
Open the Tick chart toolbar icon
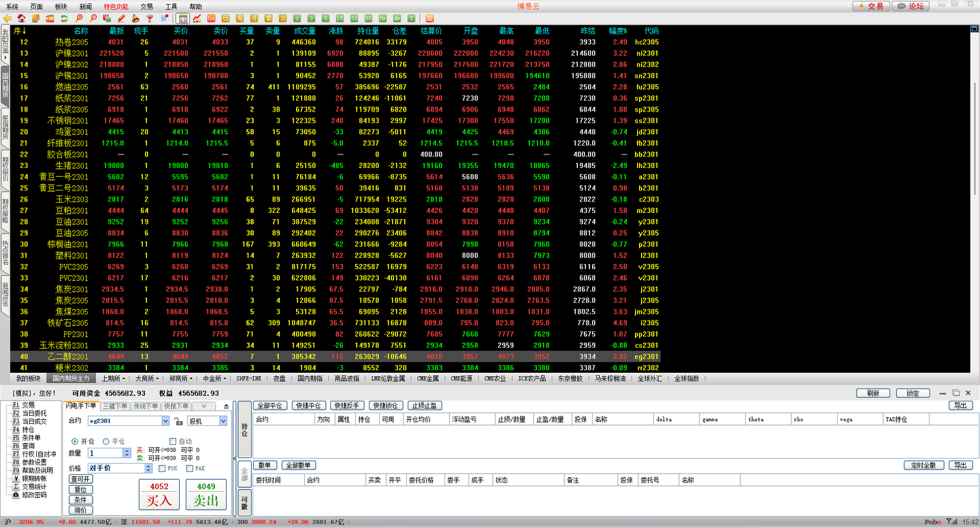(211, 18)
